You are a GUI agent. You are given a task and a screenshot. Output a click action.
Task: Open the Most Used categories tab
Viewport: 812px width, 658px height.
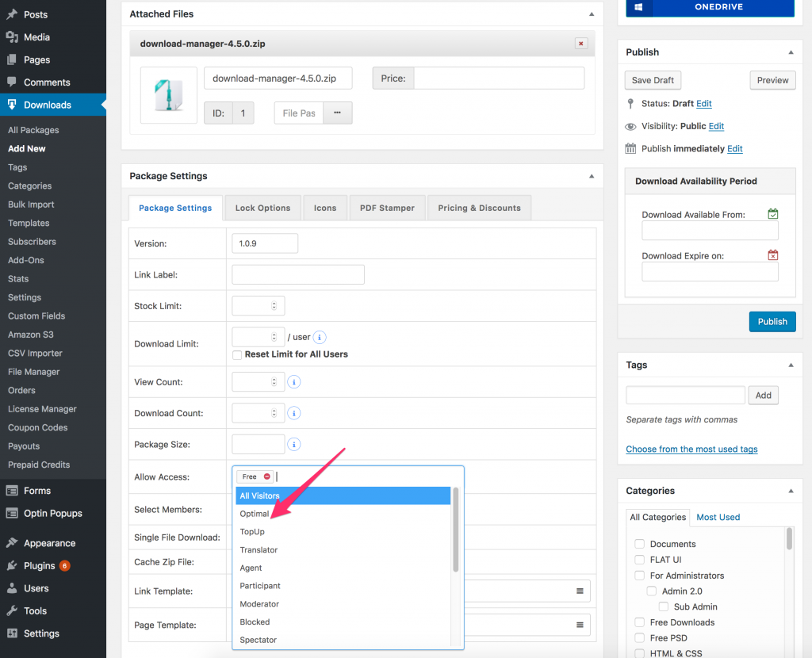click(x=718, y=517)
